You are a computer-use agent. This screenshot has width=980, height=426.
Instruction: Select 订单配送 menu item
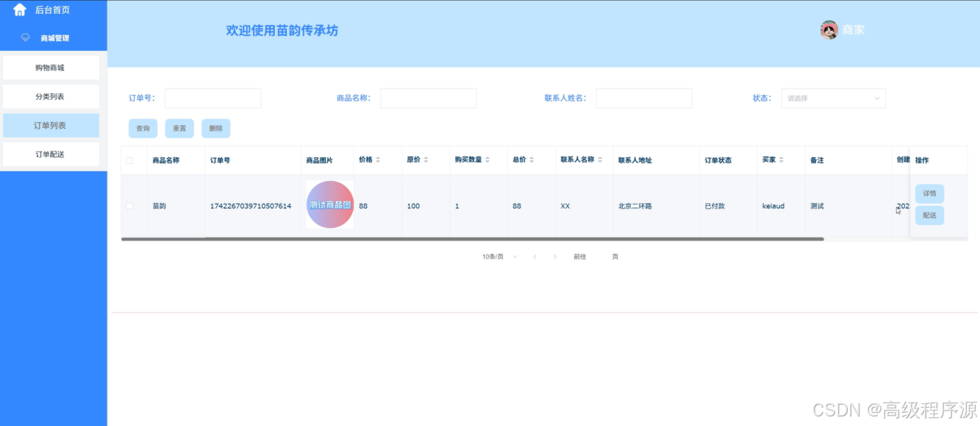pyautogui.click(x=51, y=154)
